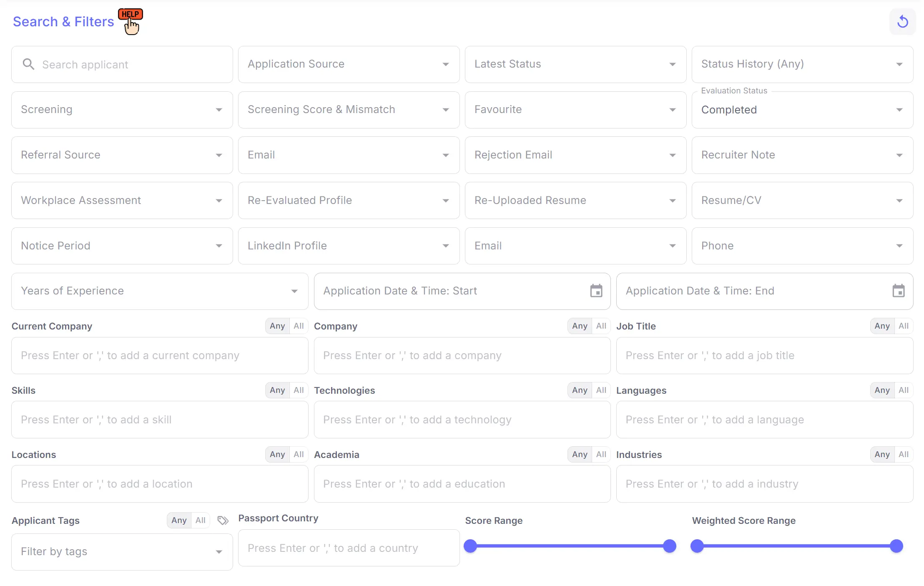This screenshot has height=586, width=924.
Task: Open the Application Source dropdown
Action: coord(445,65)
